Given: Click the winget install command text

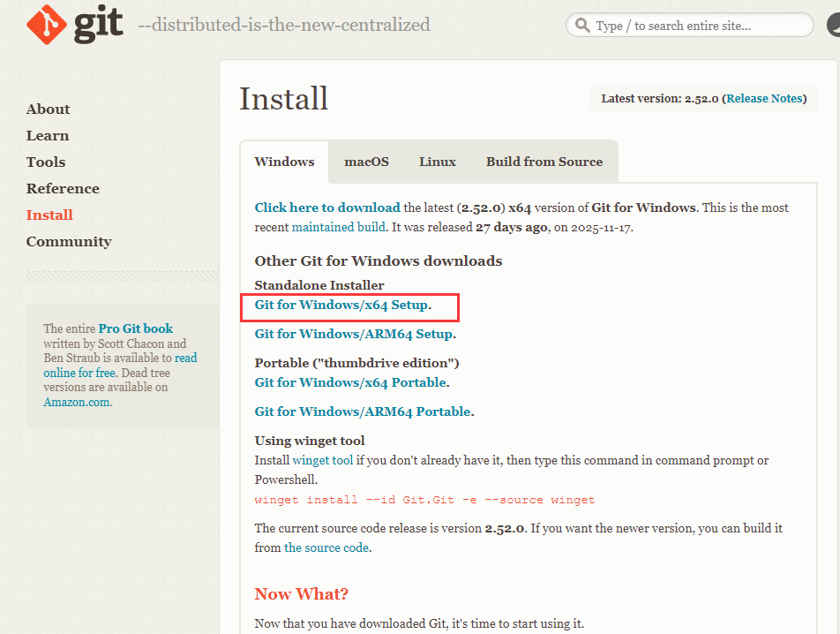Looking at the screenshot, I should (424, 500).
